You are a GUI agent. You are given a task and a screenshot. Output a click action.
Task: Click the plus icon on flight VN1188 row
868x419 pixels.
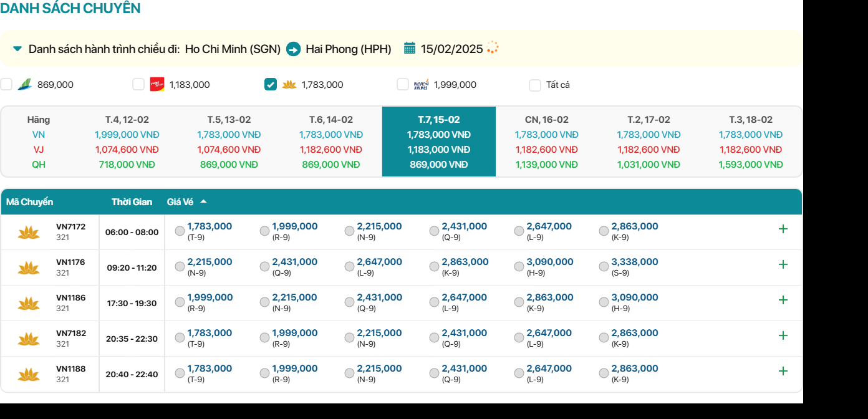[783, 371]
